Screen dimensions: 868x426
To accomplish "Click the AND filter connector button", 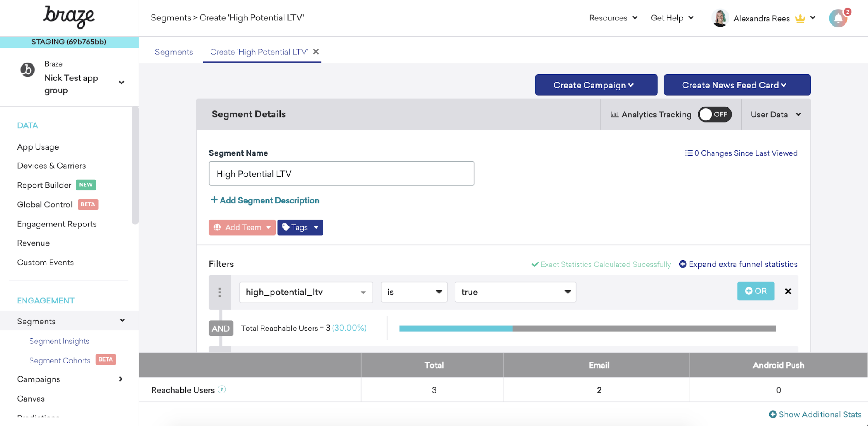I will coord(221,328).
